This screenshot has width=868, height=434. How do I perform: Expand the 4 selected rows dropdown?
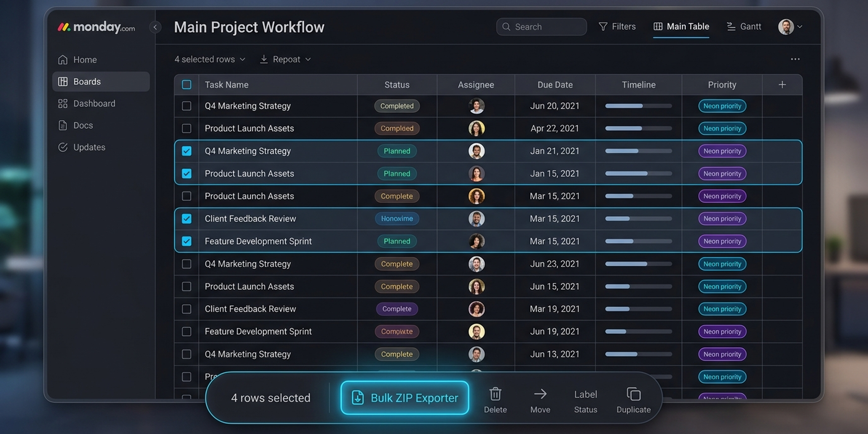[210, 59]
